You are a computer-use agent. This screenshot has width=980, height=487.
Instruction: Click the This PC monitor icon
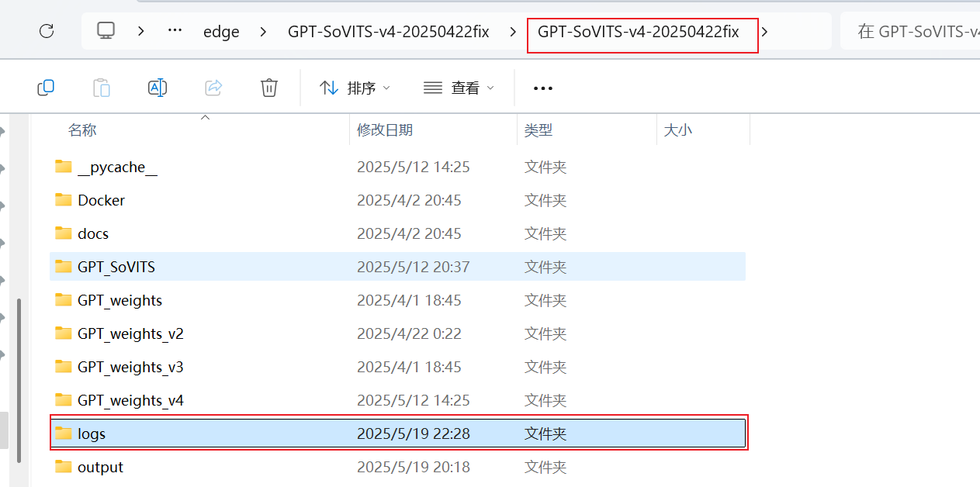[x=106, y=31]
